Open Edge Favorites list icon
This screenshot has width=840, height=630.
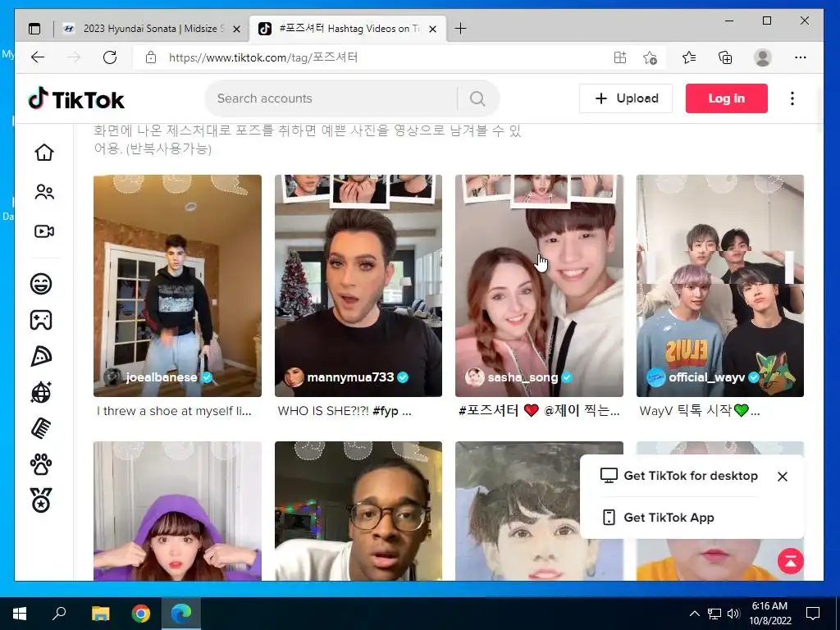[x=689, y=57]
